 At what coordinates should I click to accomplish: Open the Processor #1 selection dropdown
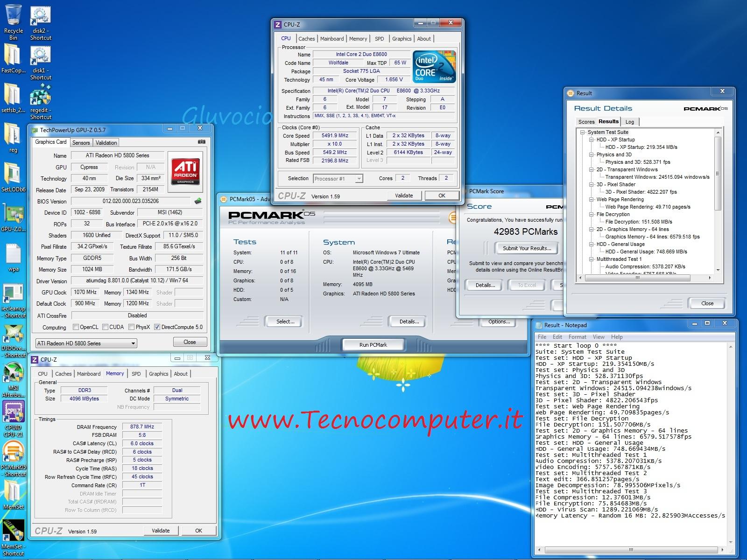point(338,178)
